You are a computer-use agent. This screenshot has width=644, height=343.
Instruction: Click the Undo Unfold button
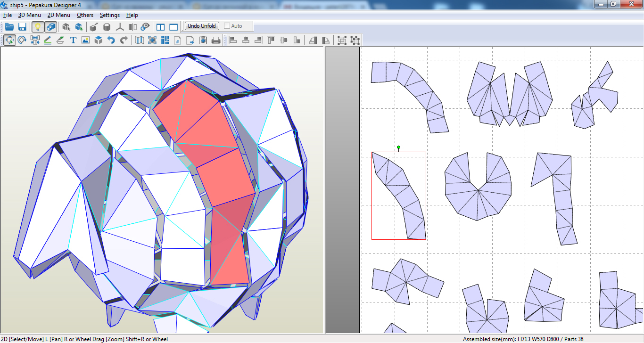tap(202, 26)
